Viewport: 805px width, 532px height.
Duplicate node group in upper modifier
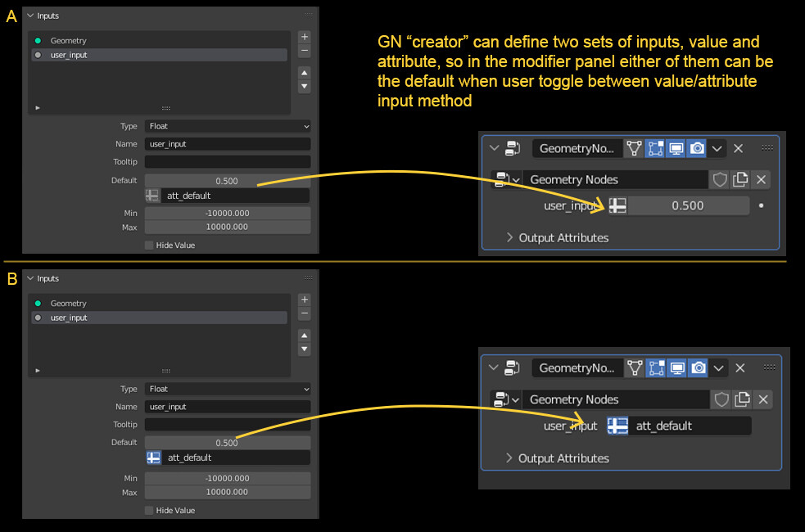point(740,179)
